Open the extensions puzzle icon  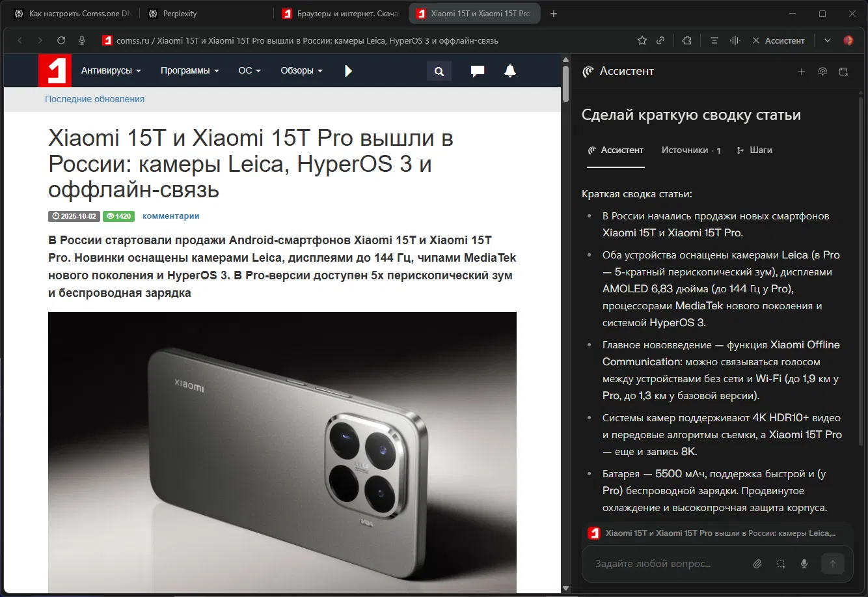pyautogui.click(x=687, y=40)
